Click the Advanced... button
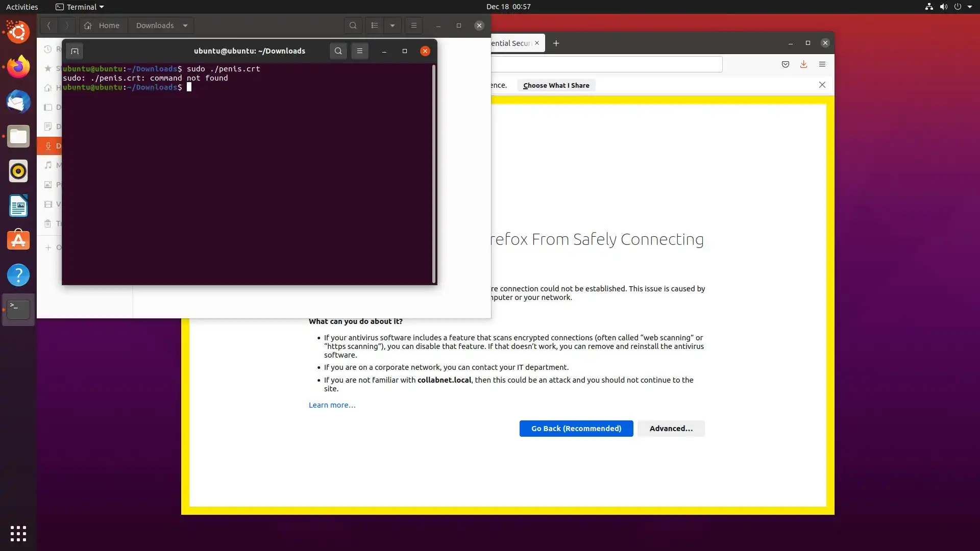The height and width of the screenshot is (551, 980). (x=671, y=429)
